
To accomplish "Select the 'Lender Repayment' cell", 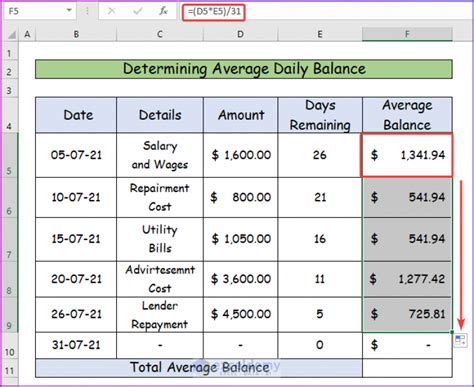I will click(x=160, y=314).
